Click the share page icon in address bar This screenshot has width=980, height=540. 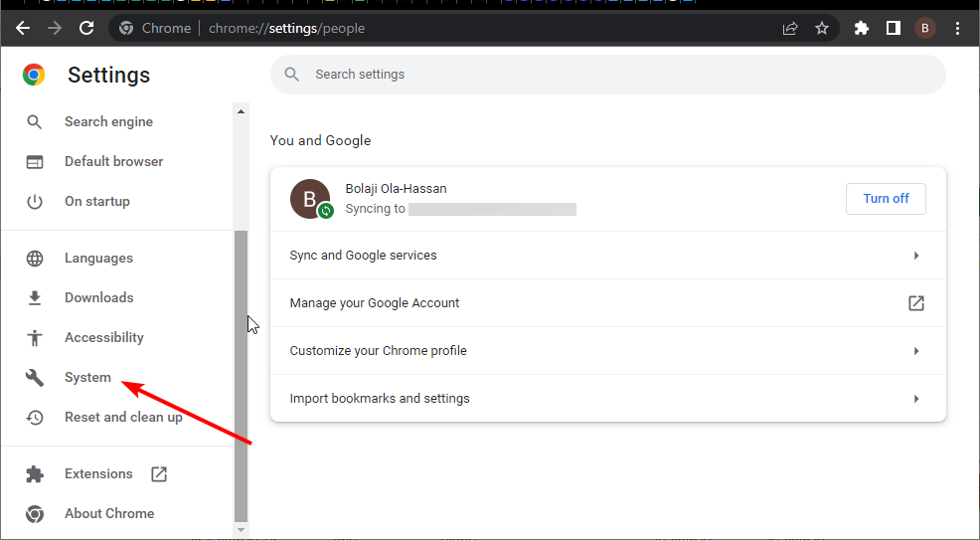(790, 28)
